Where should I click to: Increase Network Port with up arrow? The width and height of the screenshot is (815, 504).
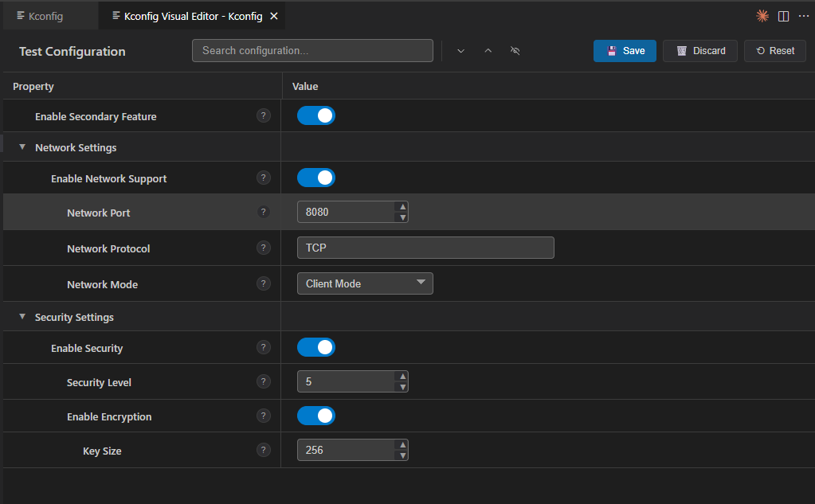pos(402,207)
